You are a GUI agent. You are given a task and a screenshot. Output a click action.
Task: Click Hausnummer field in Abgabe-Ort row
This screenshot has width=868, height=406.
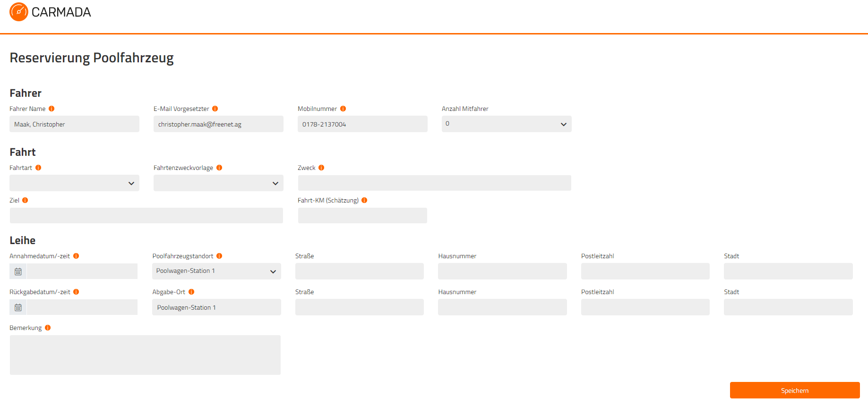click(x=502, y=307)
